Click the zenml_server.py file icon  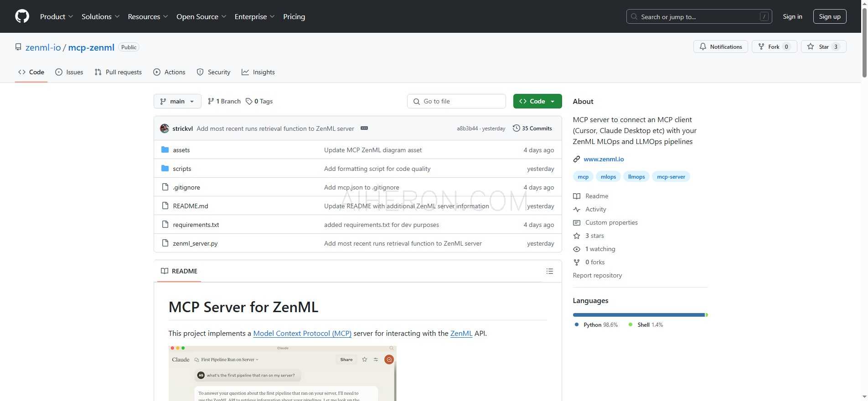pyautogui.click(x=165, y=243)
